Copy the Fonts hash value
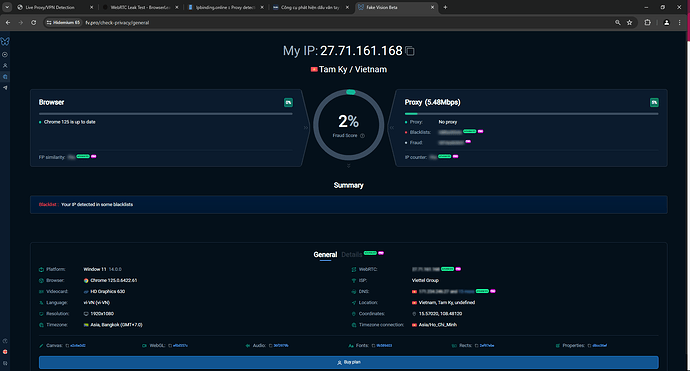Screen dimensions: 690x371 tap(374, 345)
